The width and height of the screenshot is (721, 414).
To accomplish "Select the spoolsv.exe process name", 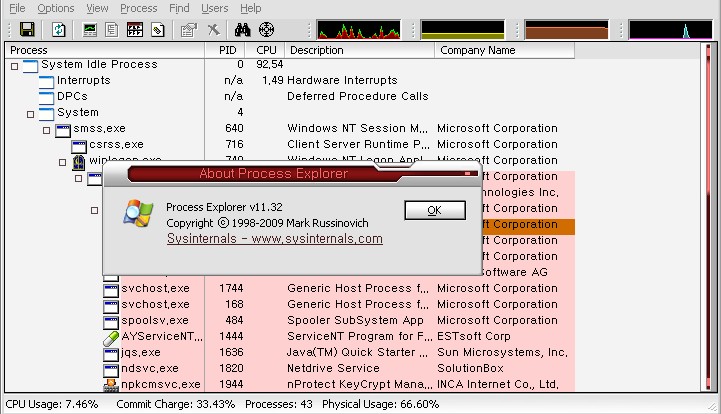I will pos(155,321).
